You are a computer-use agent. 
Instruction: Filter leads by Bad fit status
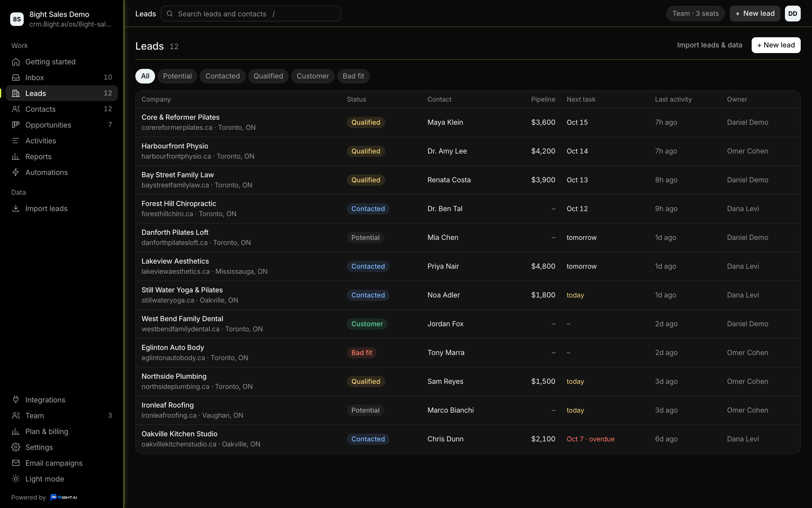pyautogui.click(x=353, y=76)
